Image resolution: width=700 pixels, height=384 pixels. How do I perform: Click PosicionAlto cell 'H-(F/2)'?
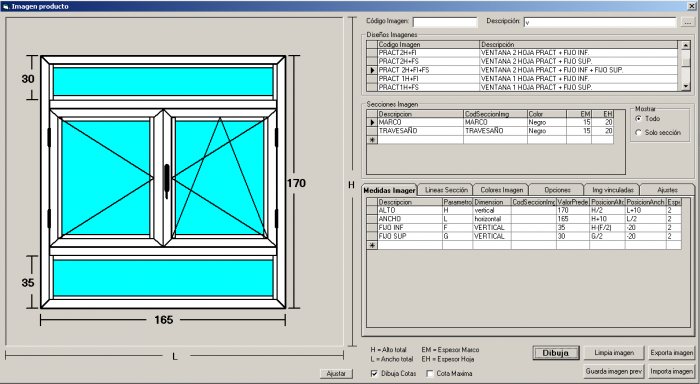607,228
